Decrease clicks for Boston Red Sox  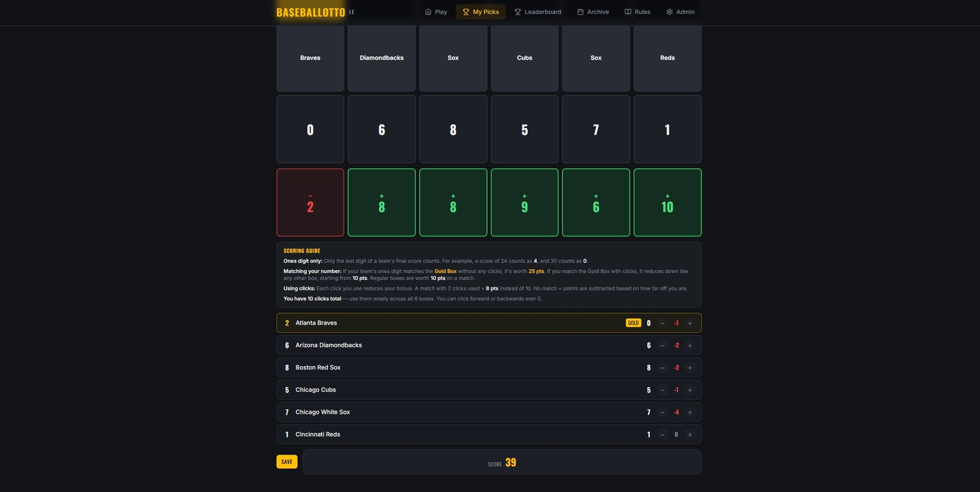click(x=662, y=368)
